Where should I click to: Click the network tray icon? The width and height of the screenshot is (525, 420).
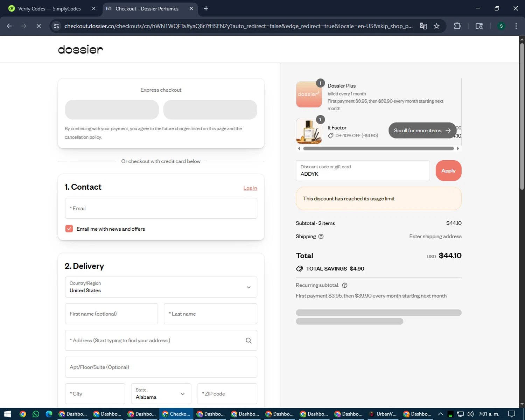[460, 414]
